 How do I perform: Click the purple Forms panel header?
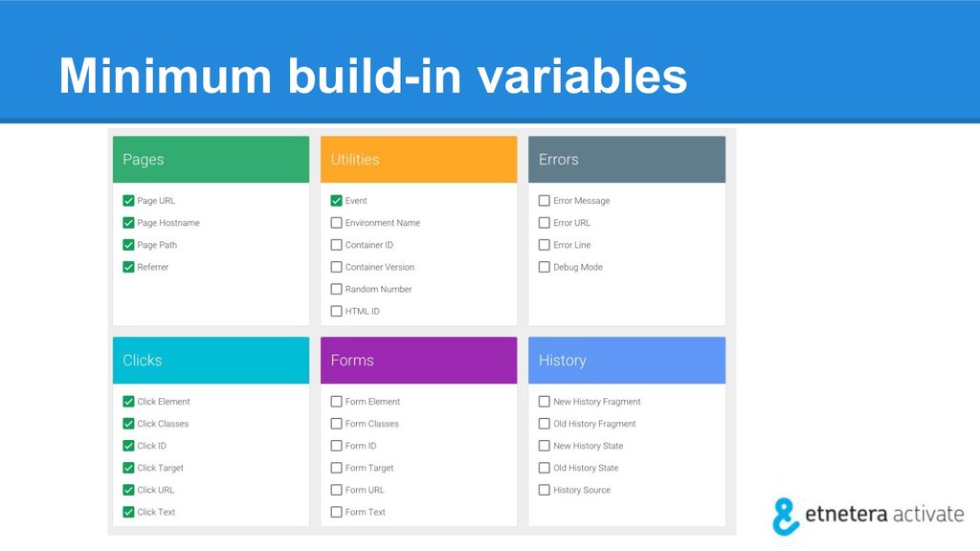pyautogui.click(x=418, y=361)
